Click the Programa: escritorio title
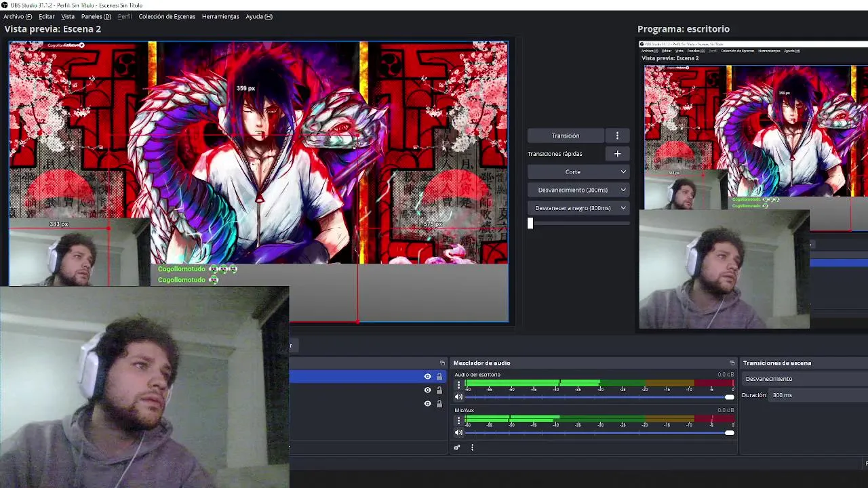This screenshot has width=868, height=488. point(684,29)
